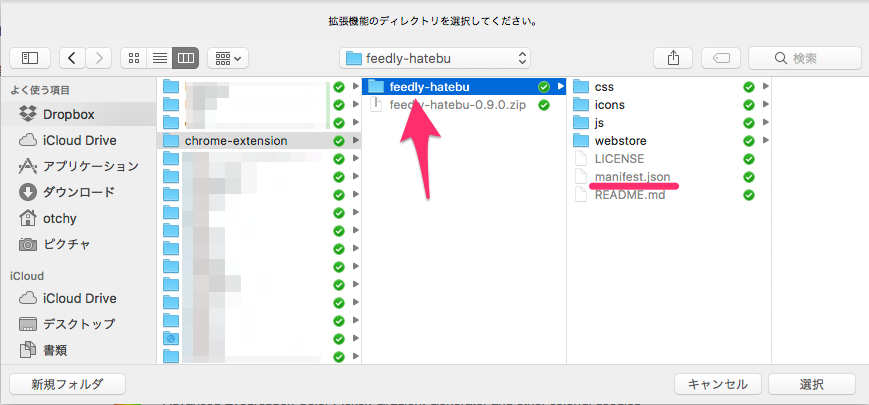
Task: Click the sync checkmark beside README.md
Action: 749,195
